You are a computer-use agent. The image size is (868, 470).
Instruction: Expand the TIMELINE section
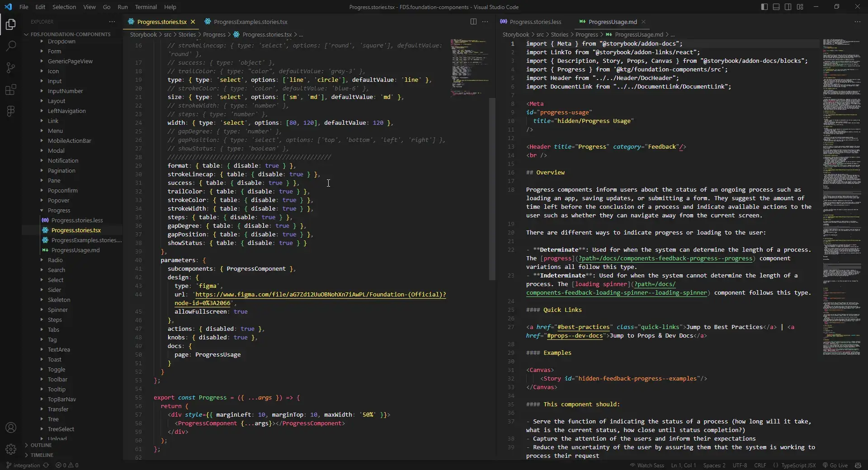42,455
